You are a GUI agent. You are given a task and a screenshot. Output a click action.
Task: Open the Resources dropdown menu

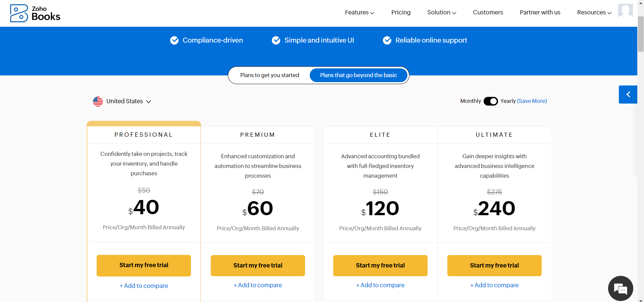point(594,12)
